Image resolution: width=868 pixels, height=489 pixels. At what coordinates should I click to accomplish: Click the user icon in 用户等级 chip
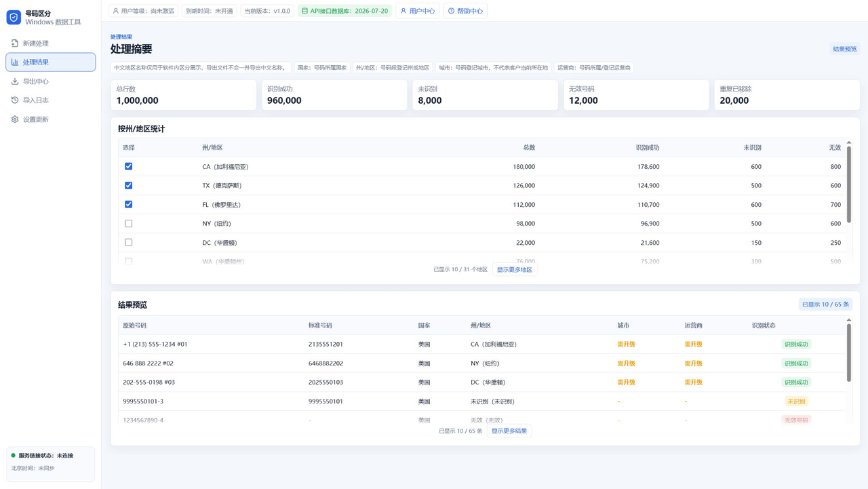[115, 11]
